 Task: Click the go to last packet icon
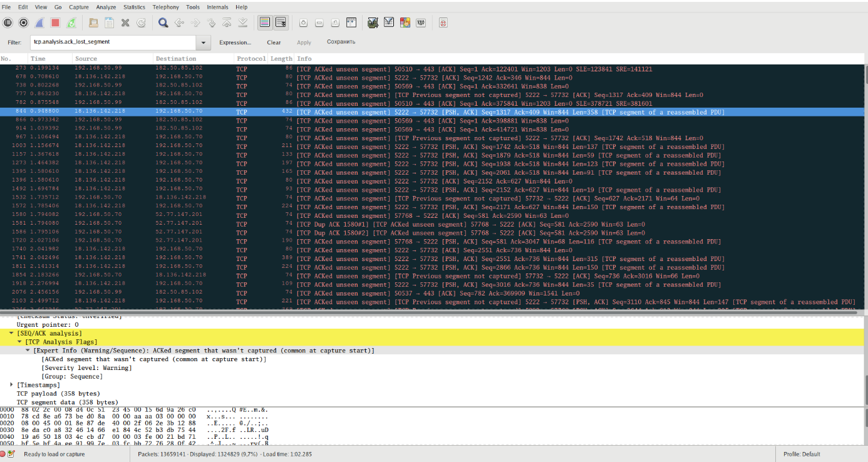pos(243,23)
